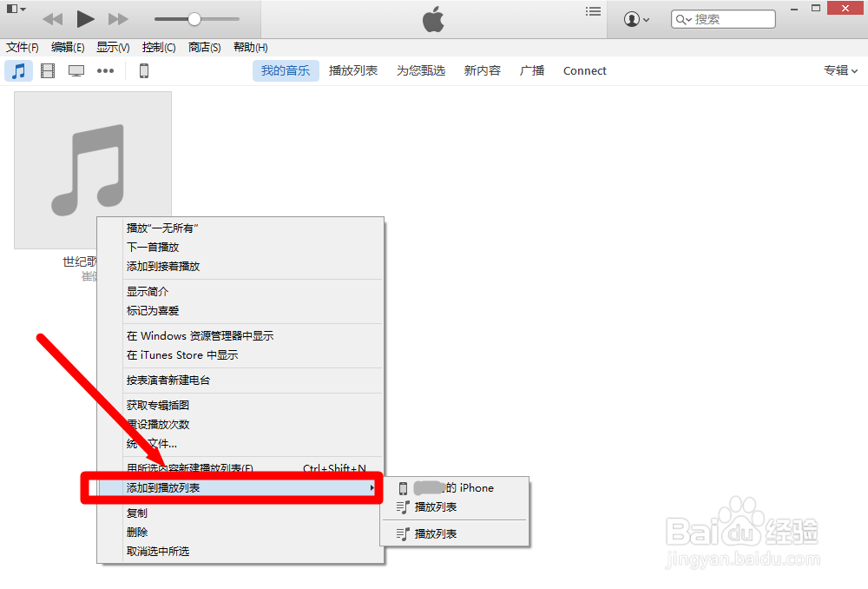The image size is (868, 589).
Task: Click the rewind playback icon
Action: (52, 18)
